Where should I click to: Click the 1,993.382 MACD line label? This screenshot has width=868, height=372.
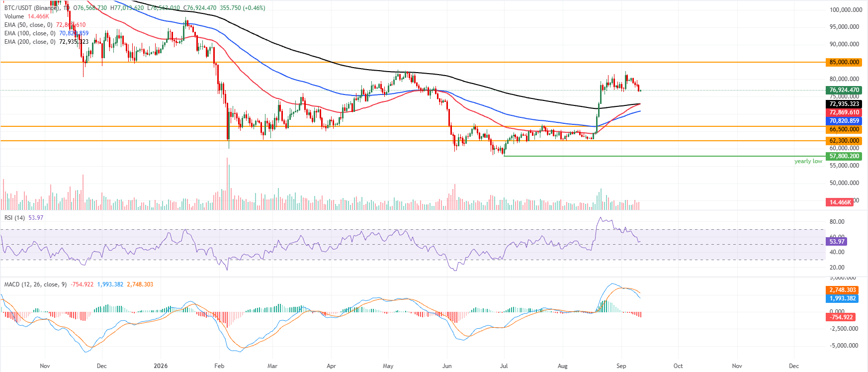pyautogui.click(x=843, y=298)
